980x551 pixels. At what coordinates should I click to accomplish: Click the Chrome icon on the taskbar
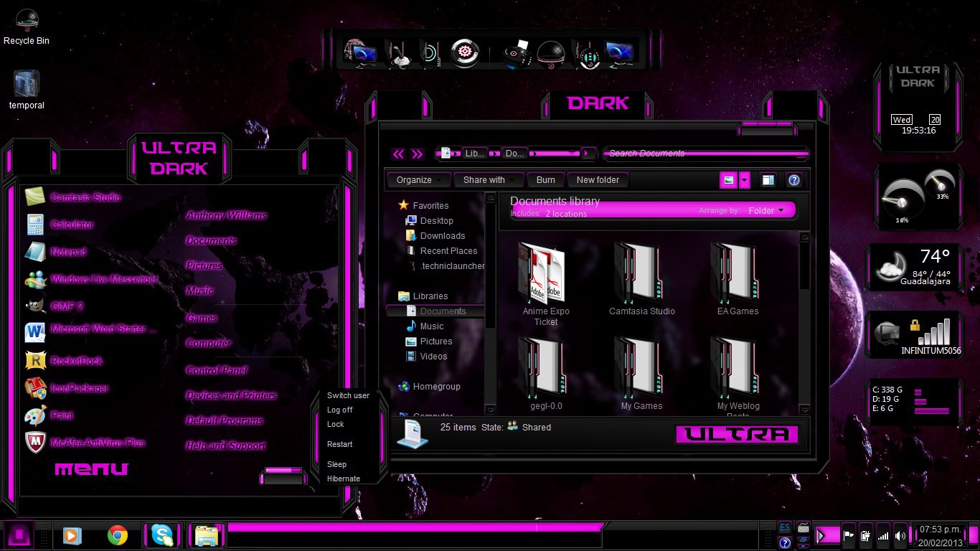(118, 535)
